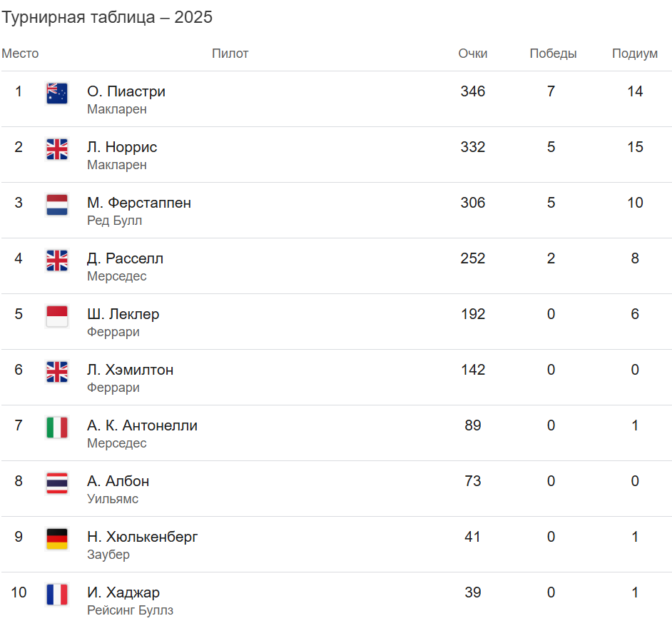Select driver Л. Хэмилтон
Image resolution: width=672 pixels, height=626 pixels.
click(x=130, y=370)
